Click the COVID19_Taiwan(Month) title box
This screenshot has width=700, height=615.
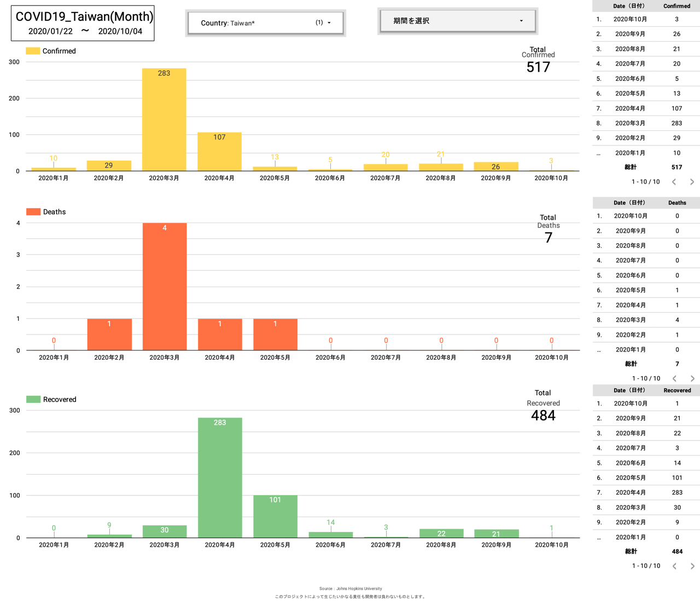pyautogui.click(x=83, y=23)
